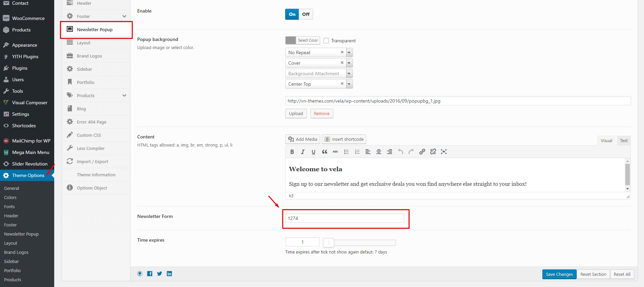
Task: Open WooCommerce in the admin menu
Action: (28, 18)
